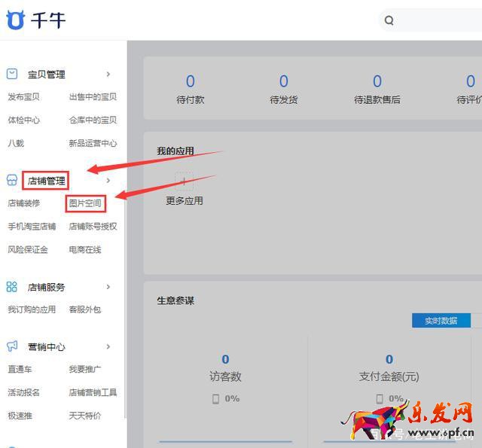Click the 营销中心 megaphone icon
The height and width of the screenshot is (448, 482).
click(x=12, y=346)
